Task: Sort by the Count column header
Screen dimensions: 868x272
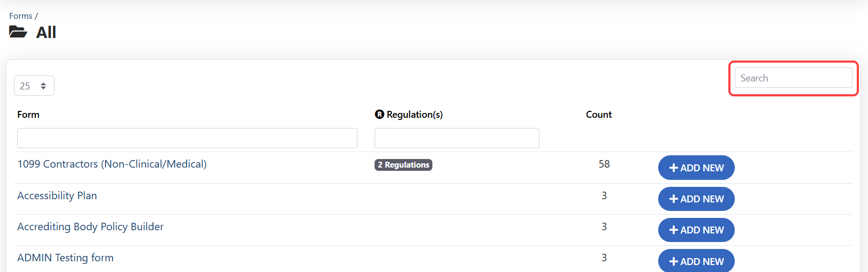Action: 598,115
